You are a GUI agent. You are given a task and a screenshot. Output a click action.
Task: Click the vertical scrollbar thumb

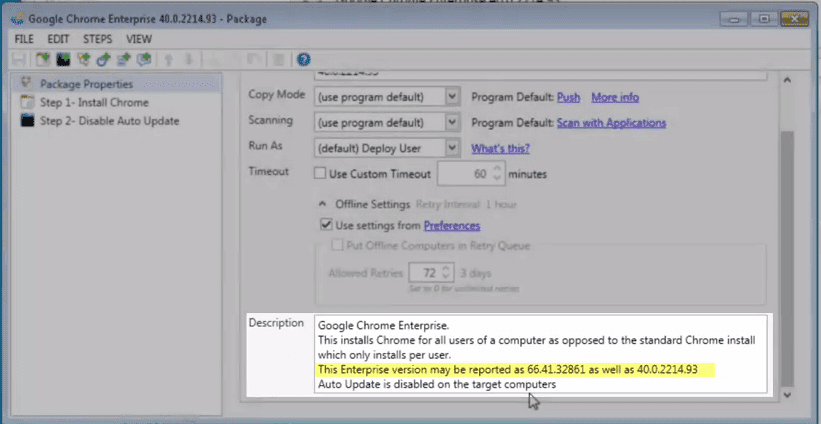787,259
